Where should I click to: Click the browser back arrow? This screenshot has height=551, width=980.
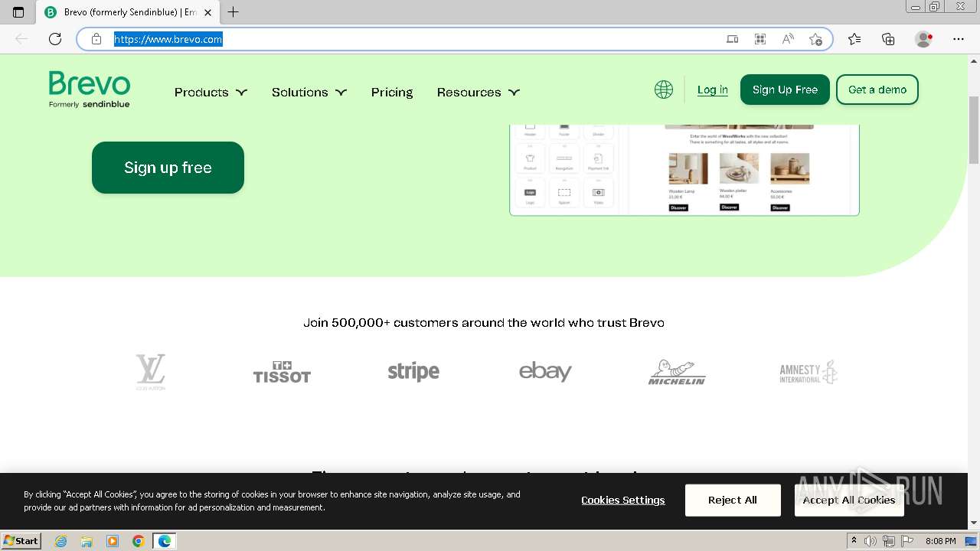tap(21, 39)
